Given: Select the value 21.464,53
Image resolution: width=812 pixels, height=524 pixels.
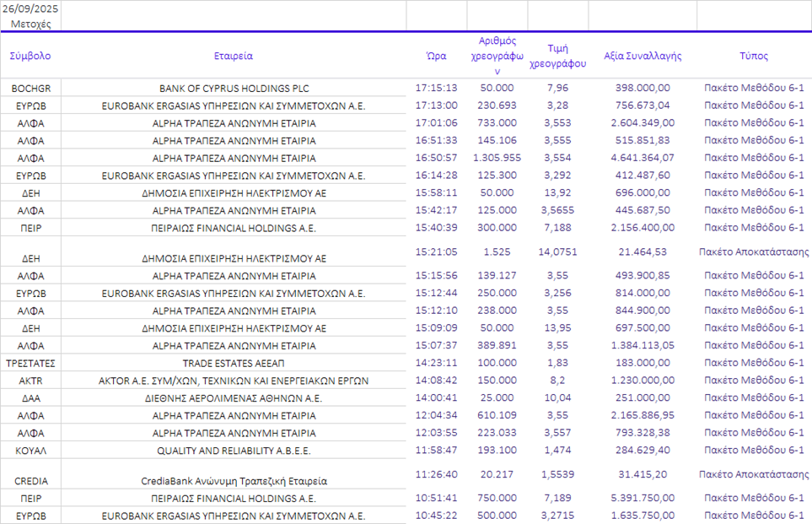Looking at the screenshot, I should click(643, 252).
